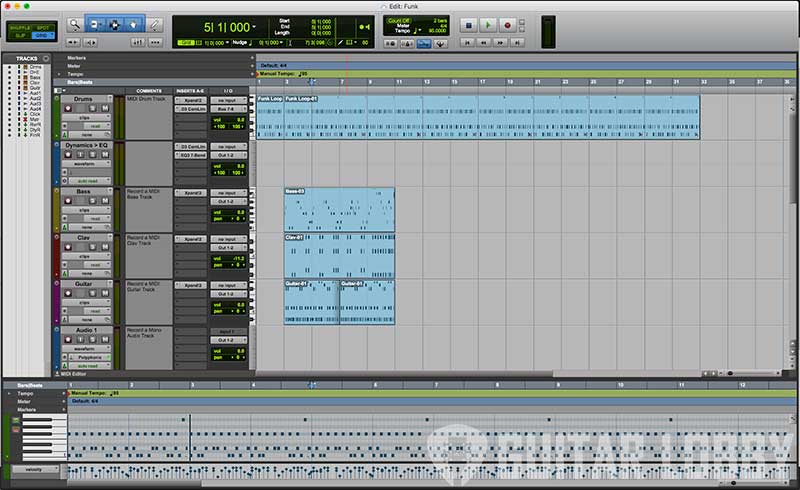
Task: Select the Trim tool
Action: pos(95,24)
